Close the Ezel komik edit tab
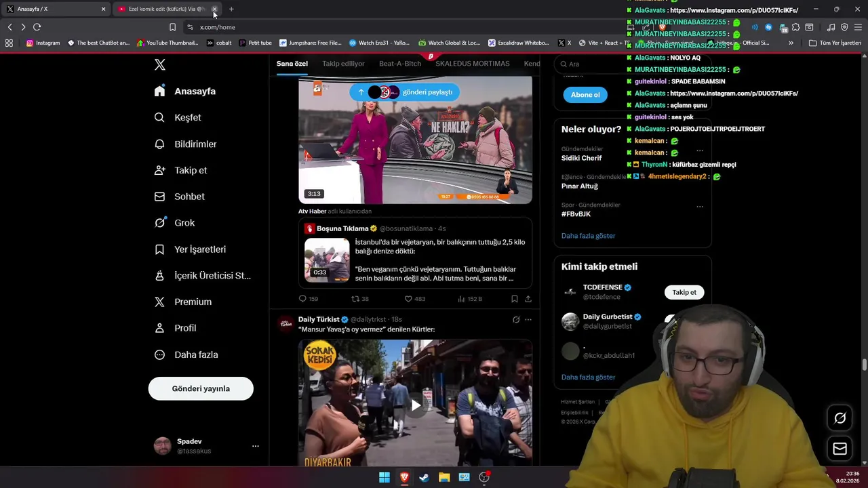The width and height of the screenshot is (868, 488). (214, 9)
